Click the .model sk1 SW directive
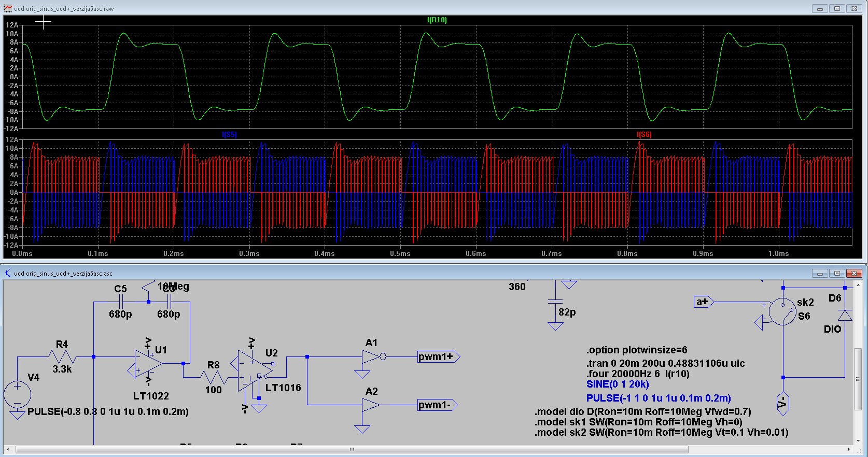 pos(639,422)
